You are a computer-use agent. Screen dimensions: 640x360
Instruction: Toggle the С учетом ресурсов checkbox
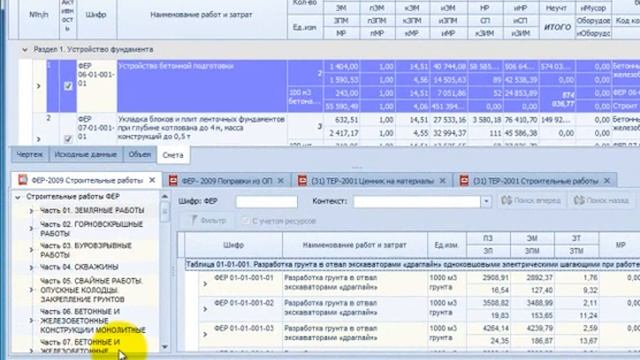click(245, 221)
